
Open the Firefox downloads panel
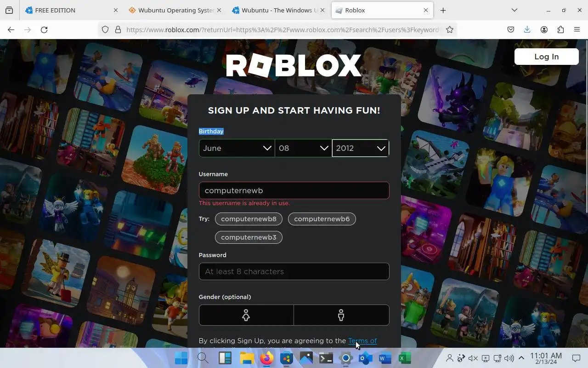(x=527, y=29)
